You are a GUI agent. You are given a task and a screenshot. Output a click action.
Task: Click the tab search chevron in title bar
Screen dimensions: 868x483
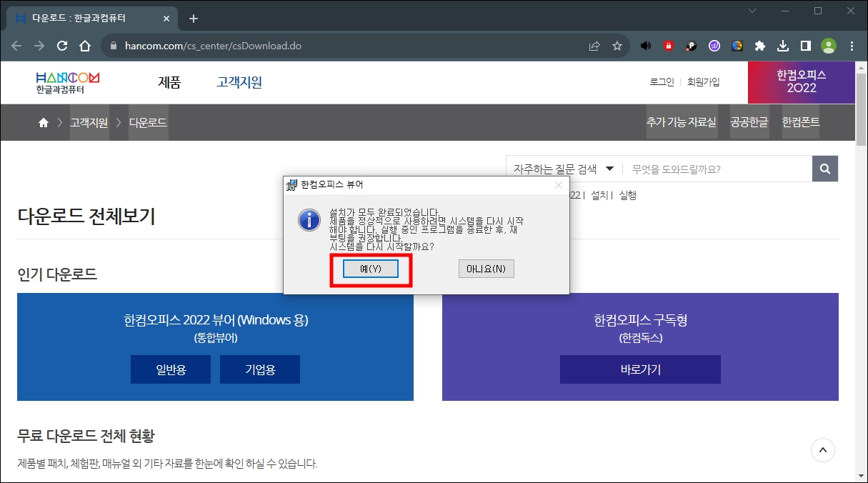click(x=752, y=11)
